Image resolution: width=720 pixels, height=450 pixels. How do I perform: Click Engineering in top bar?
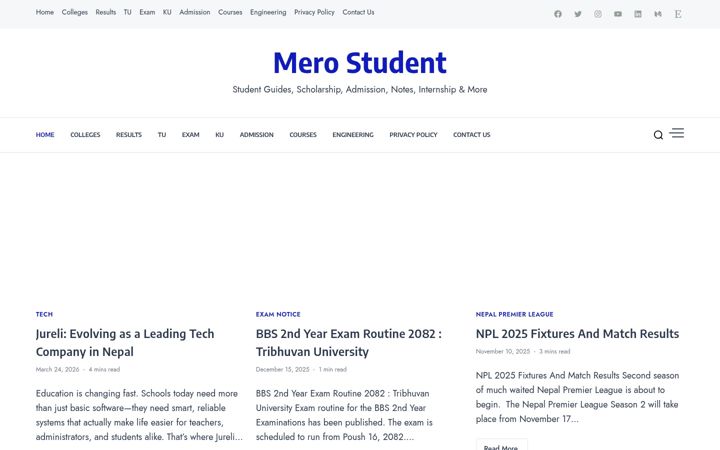tap(268, 12)
